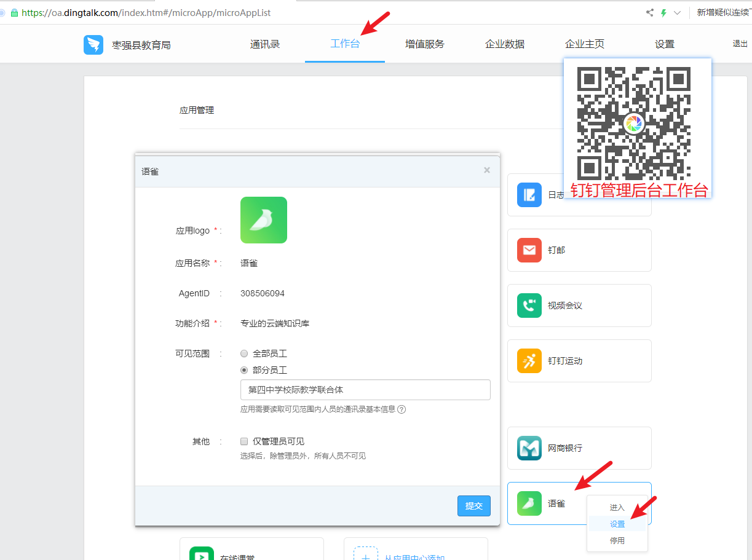Screen dimensions: 752x560
Task: Switch to the 设置 tab in header
Action: click(x=665, y=44)
